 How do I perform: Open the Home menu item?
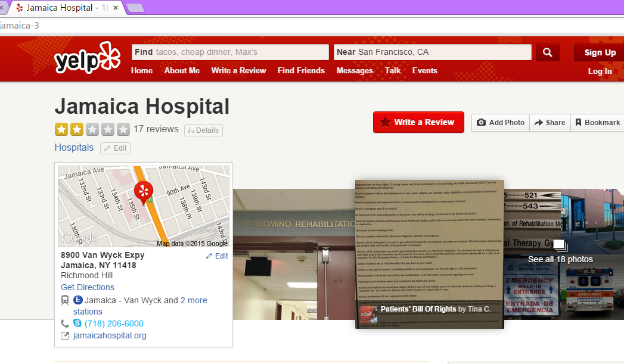coord(142,70)
